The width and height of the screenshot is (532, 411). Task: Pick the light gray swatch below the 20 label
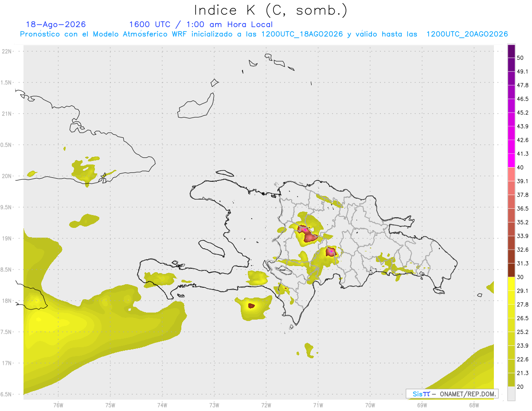click(512, 394)
